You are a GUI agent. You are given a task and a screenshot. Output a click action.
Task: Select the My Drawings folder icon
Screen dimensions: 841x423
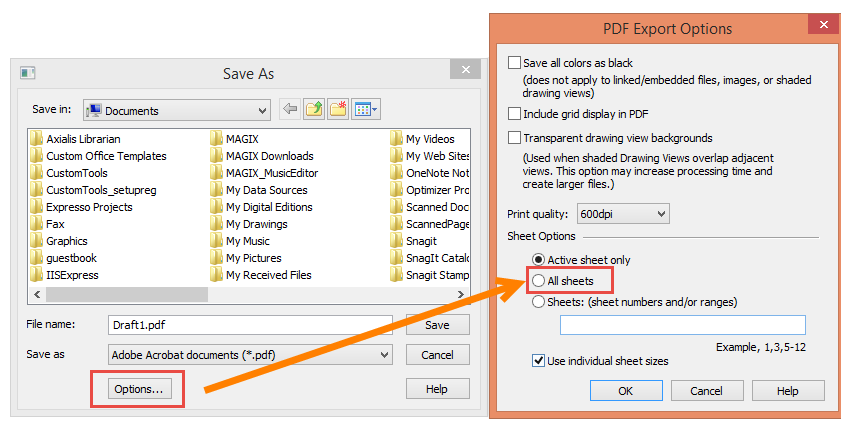tap(216, 224)
